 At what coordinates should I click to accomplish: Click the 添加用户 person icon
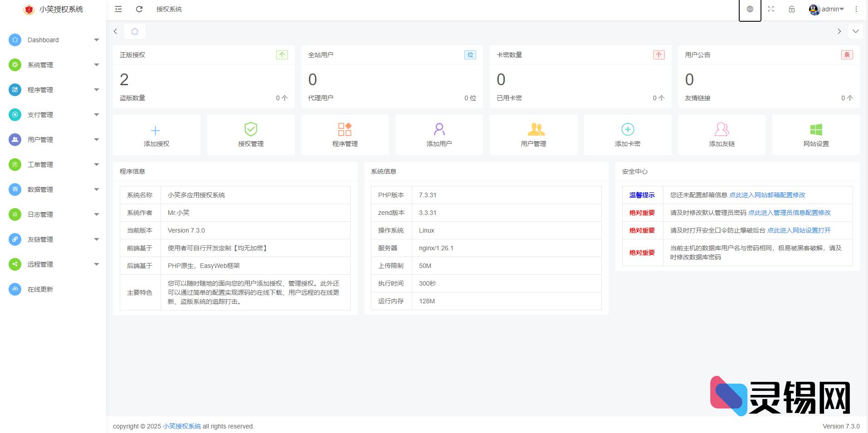click(439, 130)
